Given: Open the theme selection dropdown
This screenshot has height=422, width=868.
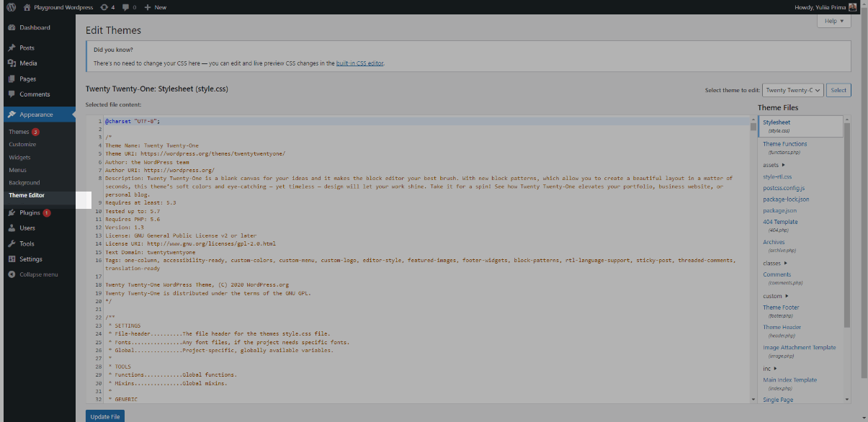Looking at the screenshot, I should (x=792, y=90).
